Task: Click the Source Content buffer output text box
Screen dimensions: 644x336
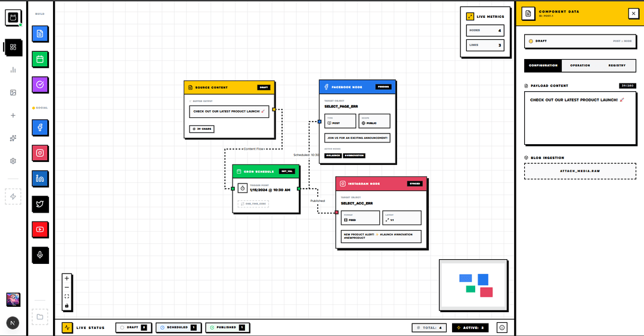Action: 229,111
